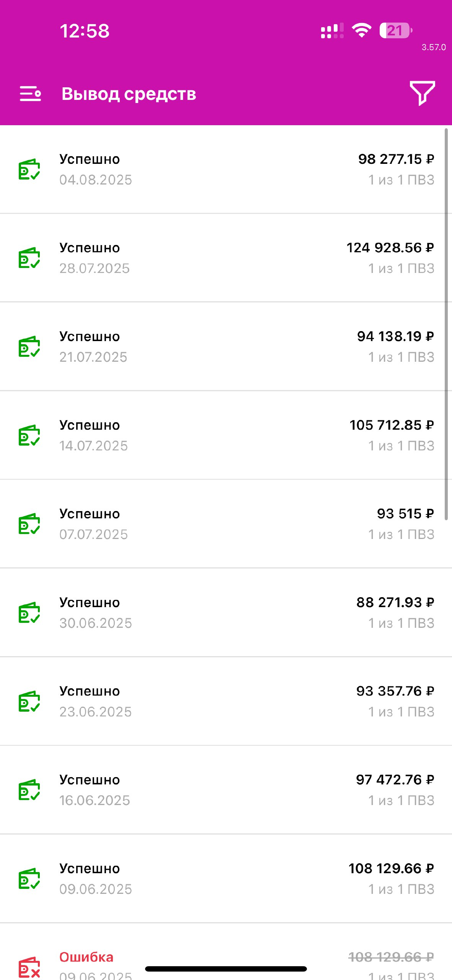Tap the green wallet icon for 28.07.2025

[29, 258]
